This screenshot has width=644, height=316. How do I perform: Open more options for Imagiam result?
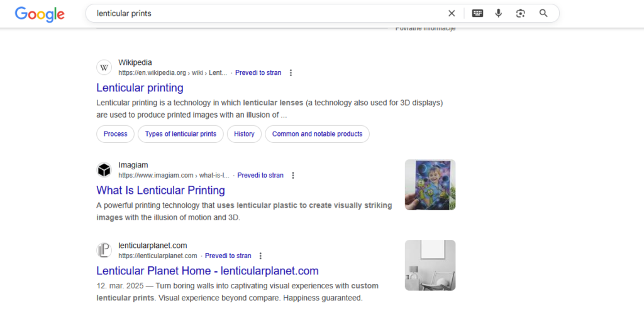[293, 176]
